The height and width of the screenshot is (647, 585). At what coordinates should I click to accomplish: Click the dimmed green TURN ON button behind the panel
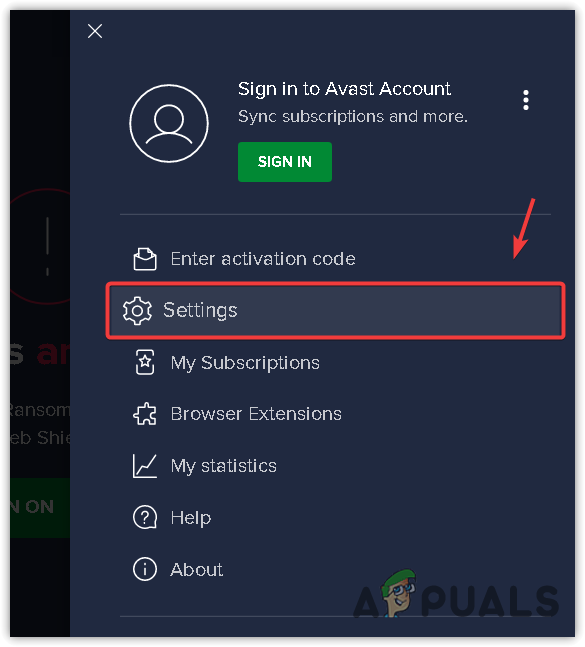40,507
